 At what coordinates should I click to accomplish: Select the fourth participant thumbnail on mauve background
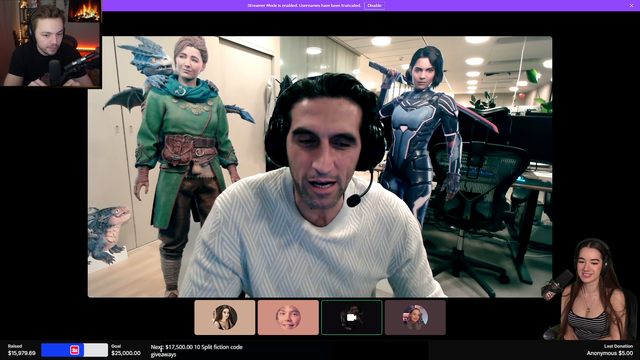pyautogui.click(x=415, y=317)
